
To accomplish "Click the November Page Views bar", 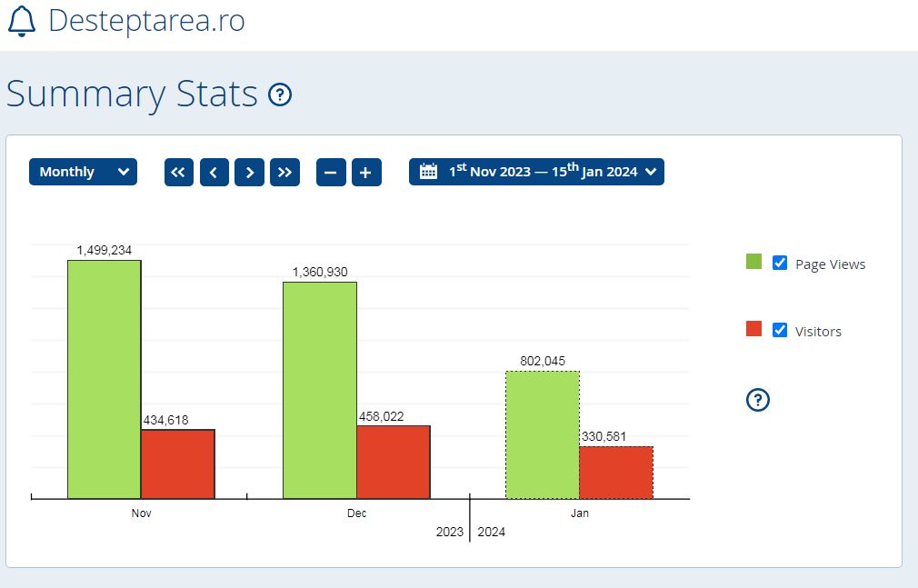I will 104,379.
